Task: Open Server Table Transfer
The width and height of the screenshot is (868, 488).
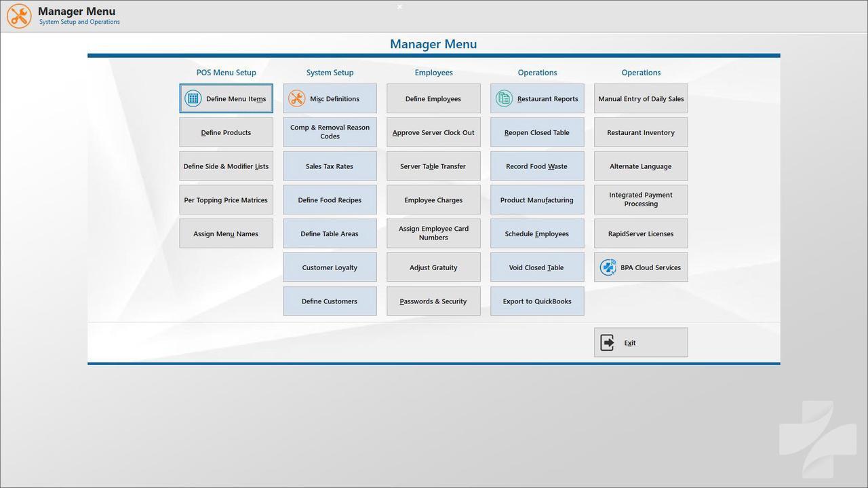Action: coord(434,166)
